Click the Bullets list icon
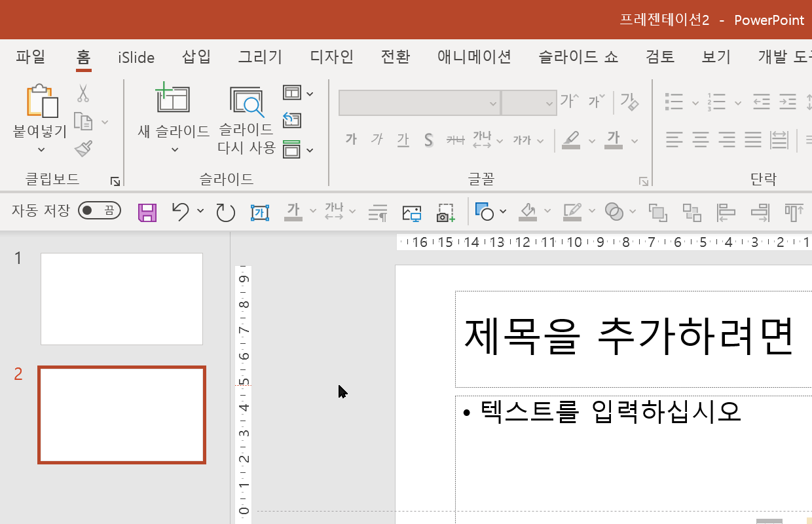812x524 pixels. point(674,102)
